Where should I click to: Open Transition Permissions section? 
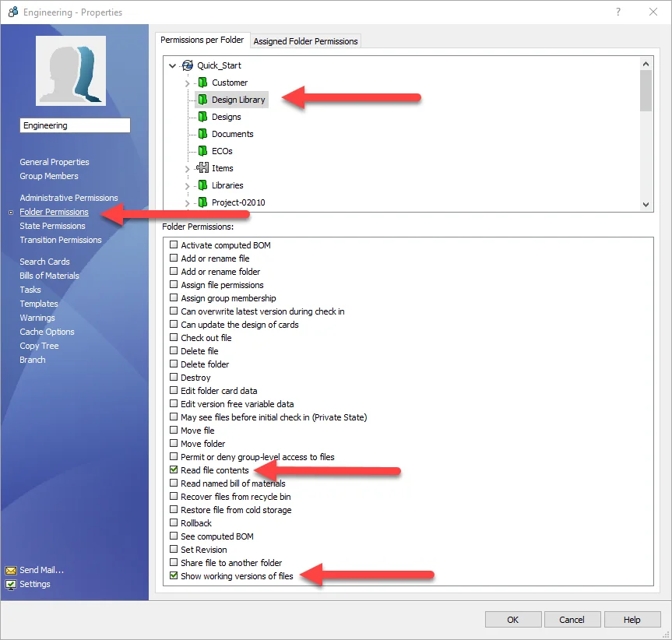(61, 240)
